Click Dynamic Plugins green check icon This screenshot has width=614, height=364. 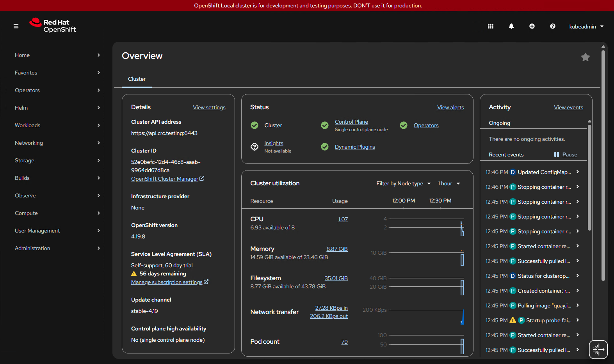[325, 147]
